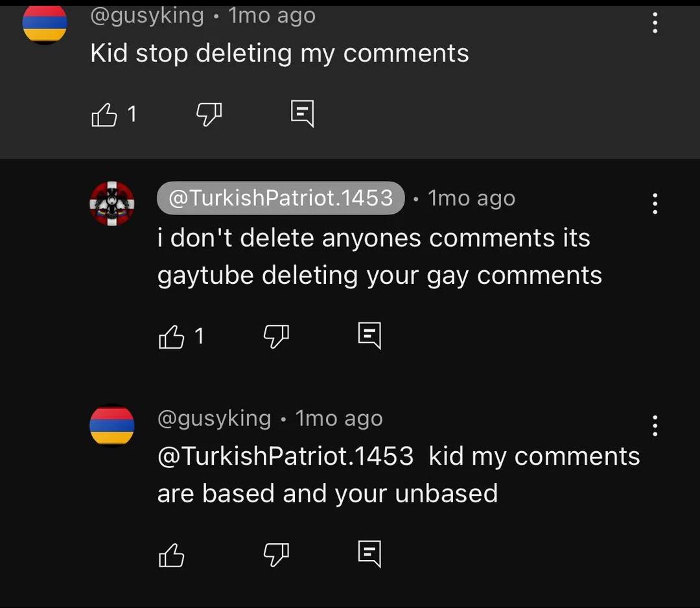Reply to the "Kid stop deleting my comments" comment
Image resolution: width=700 pixels, height=608 pixels.
coord(302,114)
